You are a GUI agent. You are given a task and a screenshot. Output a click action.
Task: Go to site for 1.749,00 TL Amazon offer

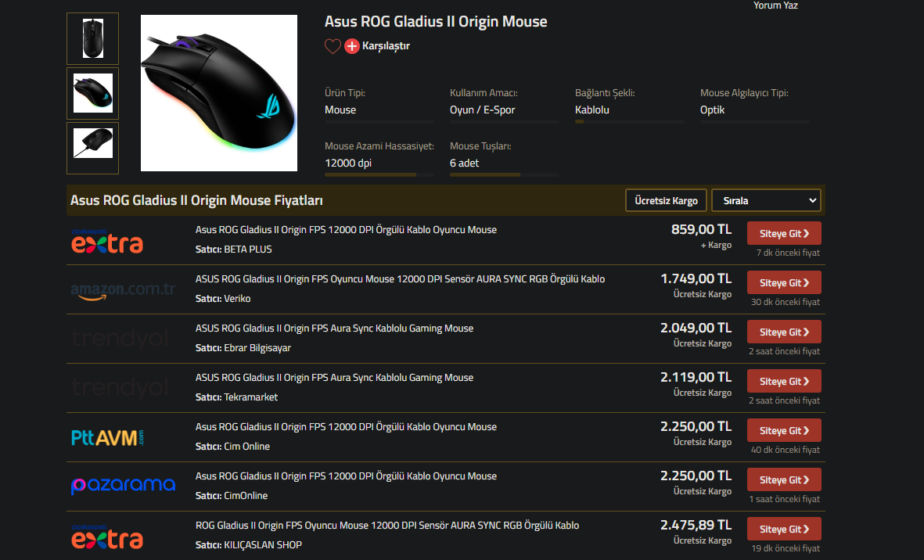click(784, 282)
